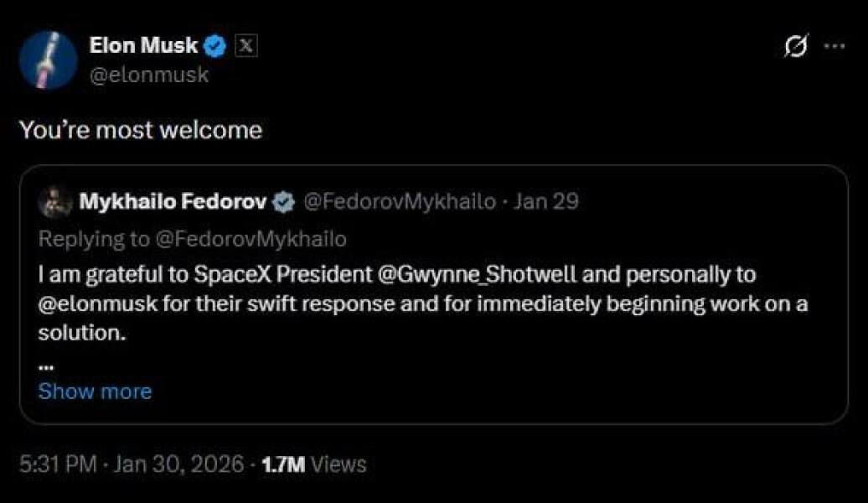Click the verified badge next to Mykhailo Fedorov
The width and height of the screenshot is (868, 503).
tap(285, 202)
